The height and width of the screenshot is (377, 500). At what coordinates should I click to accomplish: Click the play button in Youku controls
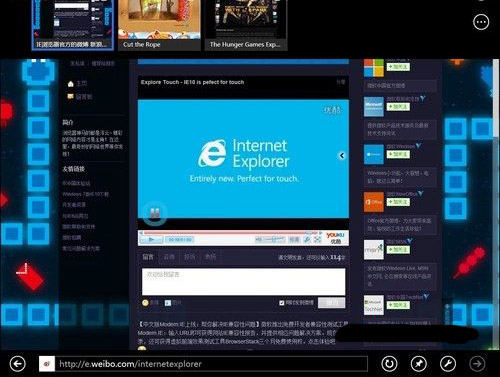point(151,239)
